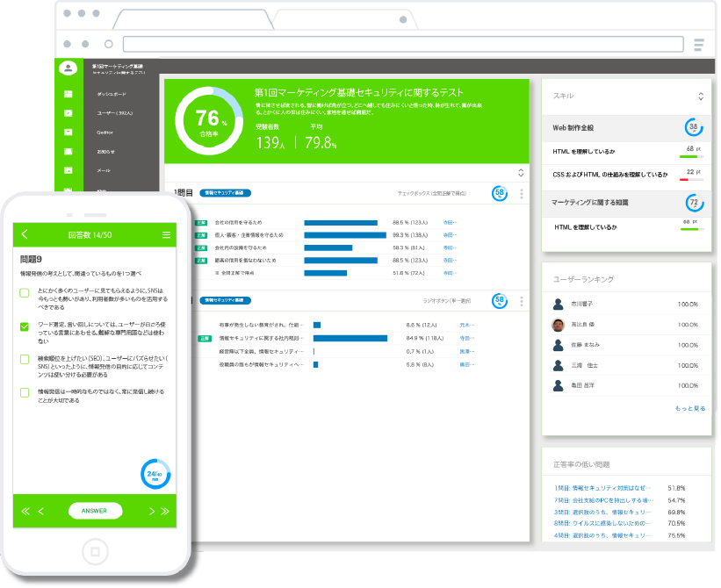Click the 68 pt green progress bar
This screenshot has width=721, height=588.
[691, 156]
